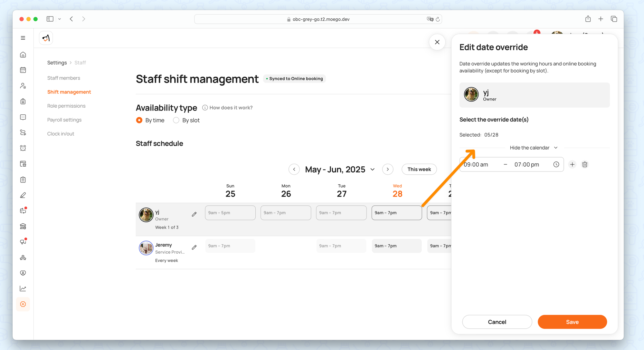Click the This week button

point(419,169)
